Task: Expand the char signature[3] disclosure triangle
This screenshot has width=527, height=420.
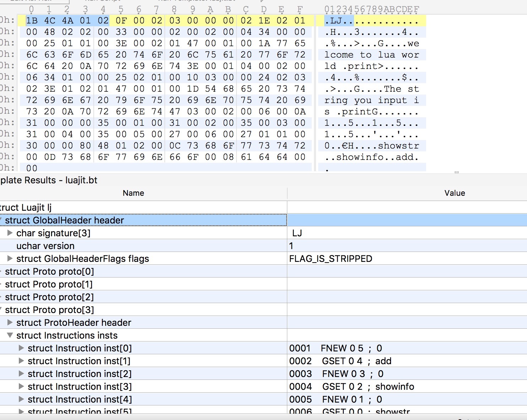Action: tap(10, 233)
